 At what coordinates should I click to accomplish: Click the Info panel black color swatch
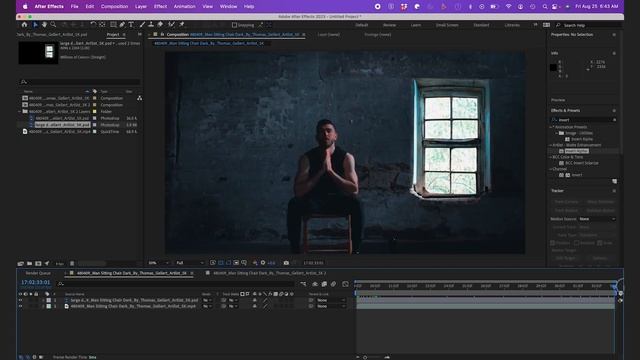tap(553, 67)
